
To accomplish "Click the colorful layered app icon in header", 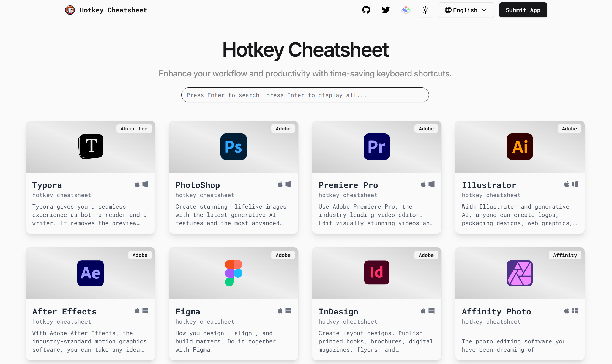I will (x=406, y=10).
